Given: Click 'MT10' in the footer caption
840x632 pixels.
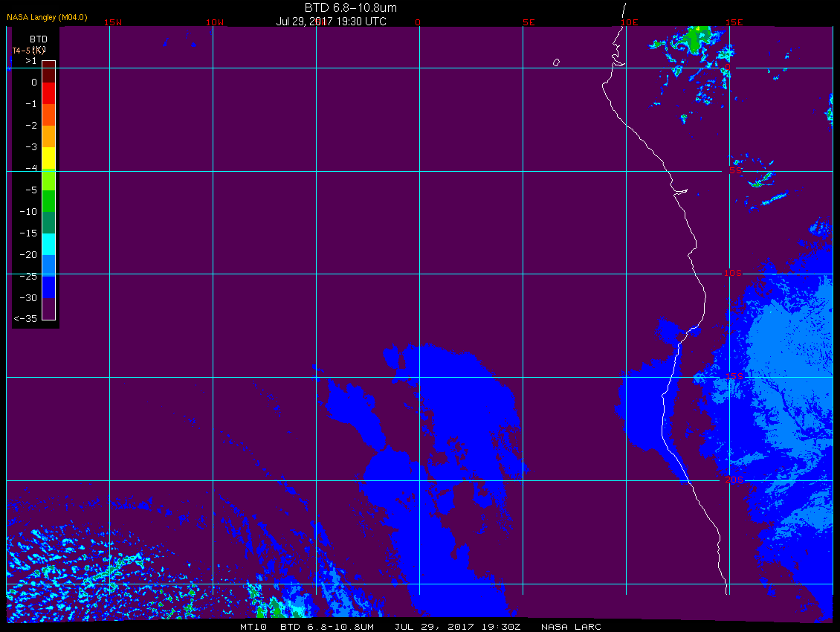Looking at the screenshot, I should click(x=253, y=627).
